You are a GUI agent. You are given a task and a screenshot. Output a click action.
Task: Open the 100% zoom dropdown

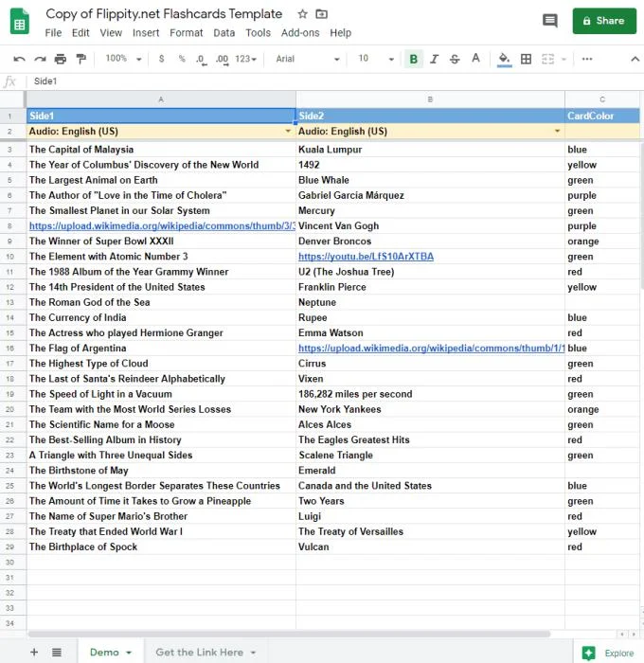[123, 59]
